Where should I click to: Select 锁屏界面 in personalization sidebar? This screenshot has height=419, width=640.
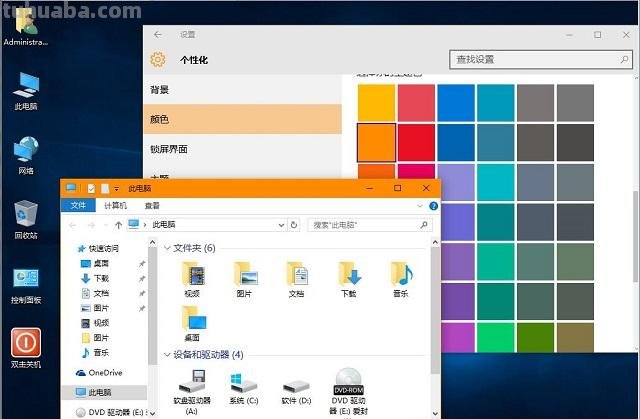pos(242,149)
